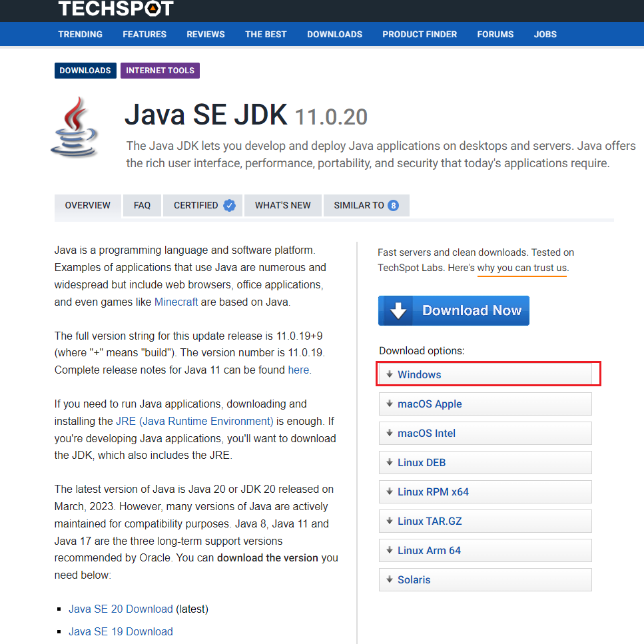Click the down arrow icon beside Linux DEB
This screenshot has height=644, width=644.
coord(390,462)
